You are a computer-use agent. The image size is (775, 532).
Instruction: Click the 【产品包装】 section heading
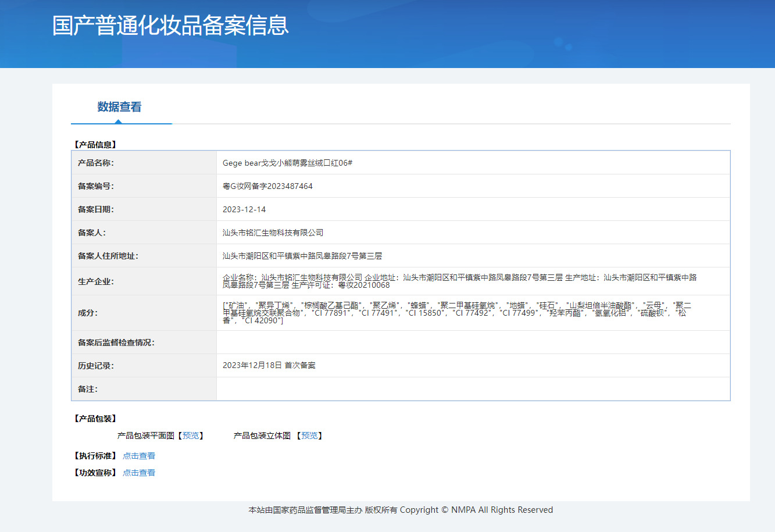click(95, 419)
